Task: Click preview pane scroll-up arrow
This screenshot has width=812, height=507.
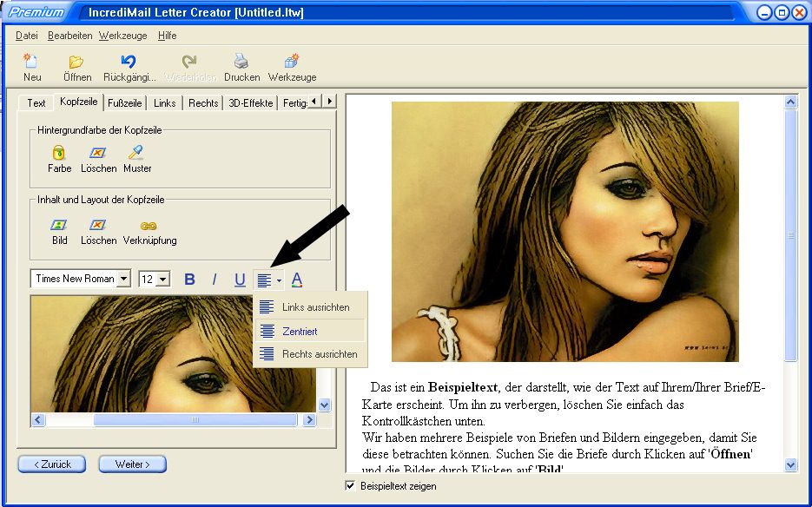Action: click(x=791, y=102)
